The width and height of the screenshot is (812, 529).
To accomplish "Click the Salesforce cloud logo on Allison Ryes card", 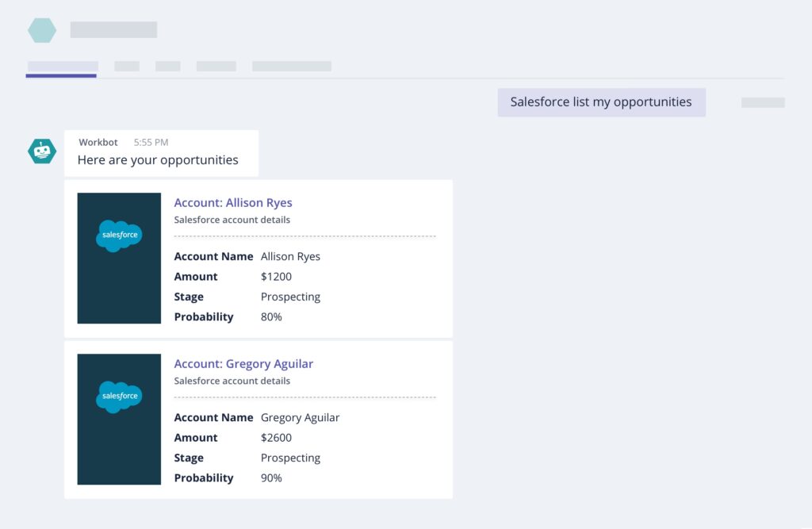I will click(x=119, y=235).
